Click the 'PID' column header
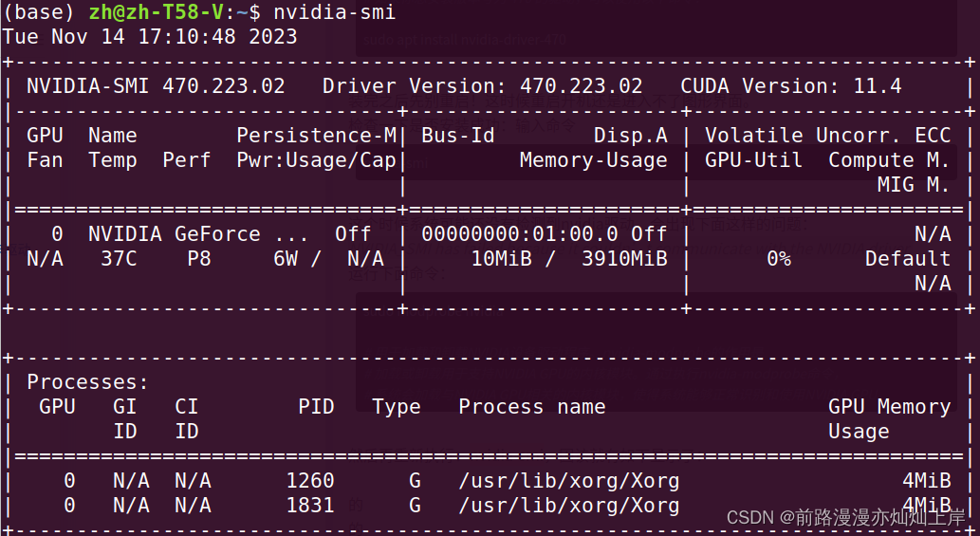This screenshot has width=980, height=536. click(316, 407)
